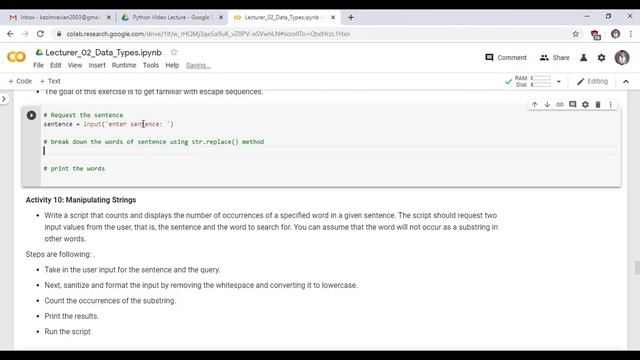Open cell settings gear icon
Viewport: 640px width, 360px height.
pos(585,105)
